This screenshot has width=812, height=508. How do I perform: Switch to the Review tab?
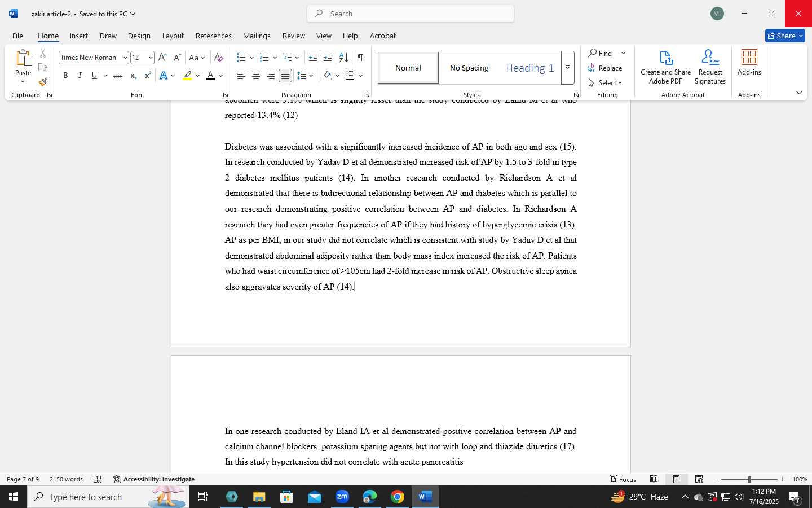tap(294, 36)
